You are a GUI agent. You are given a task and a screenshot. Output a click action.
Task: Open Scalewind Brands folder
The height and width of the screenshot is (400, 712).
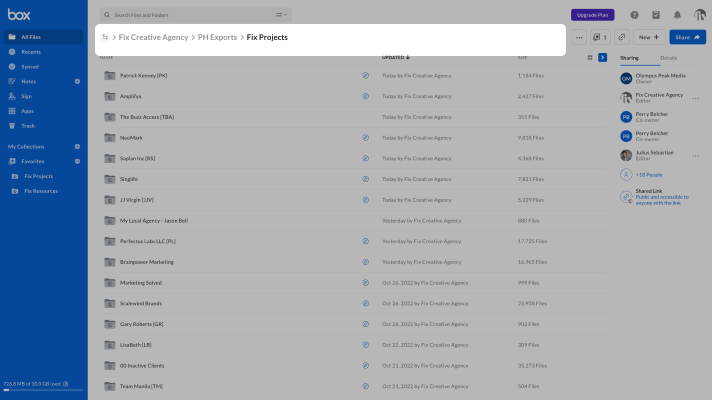click(141, 304)
